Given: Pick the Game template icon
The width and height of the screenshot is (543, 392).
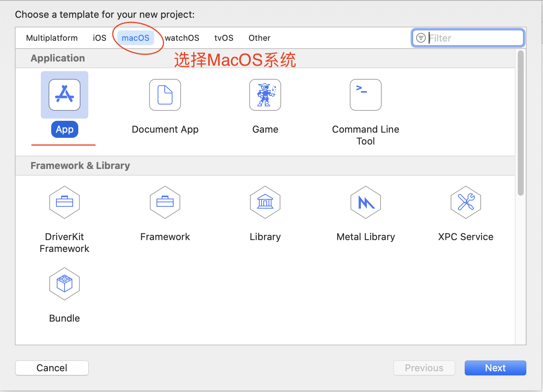Looking at the screenshot, I should 265,95.
